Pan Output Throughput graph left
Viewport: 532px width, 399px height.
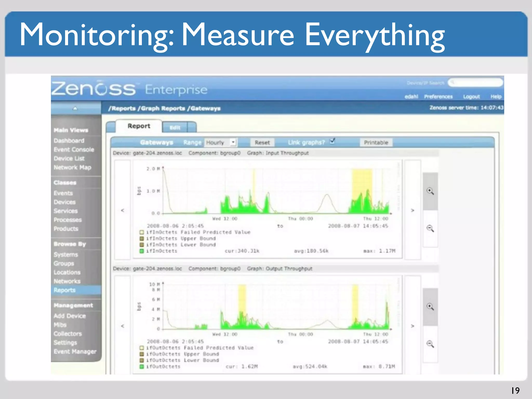(x=123, y=325)
